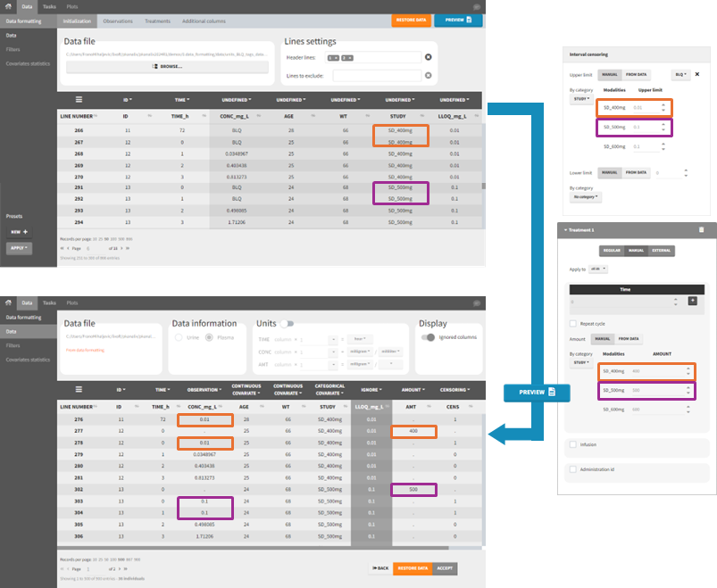The width and height of the screenshot is (717, 588).
Task: Delete Treatment 1 with trash icon
Action: (701, 229)
